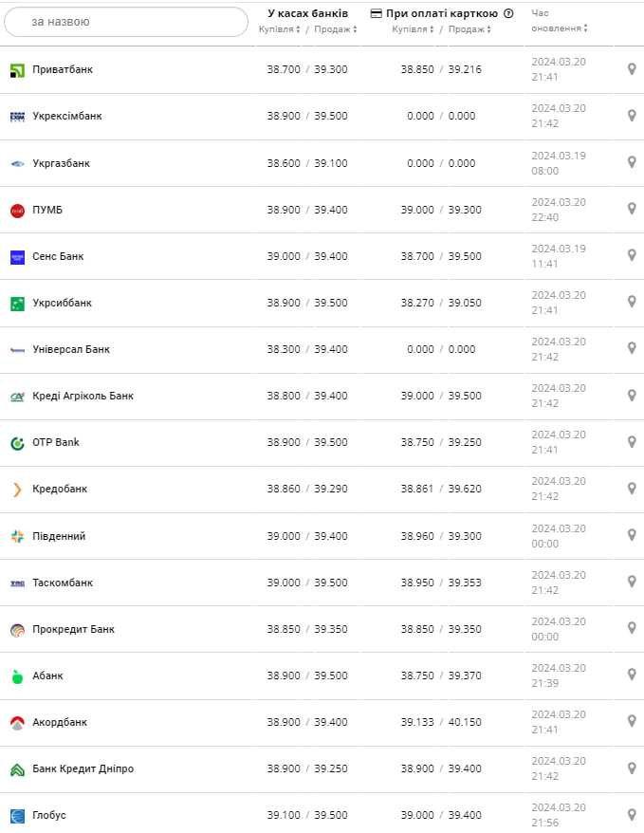Focus the 'за назвою' search field
The height and width of the screenshot is (833, 644).
pyautogui.click(x=125, y=22)
